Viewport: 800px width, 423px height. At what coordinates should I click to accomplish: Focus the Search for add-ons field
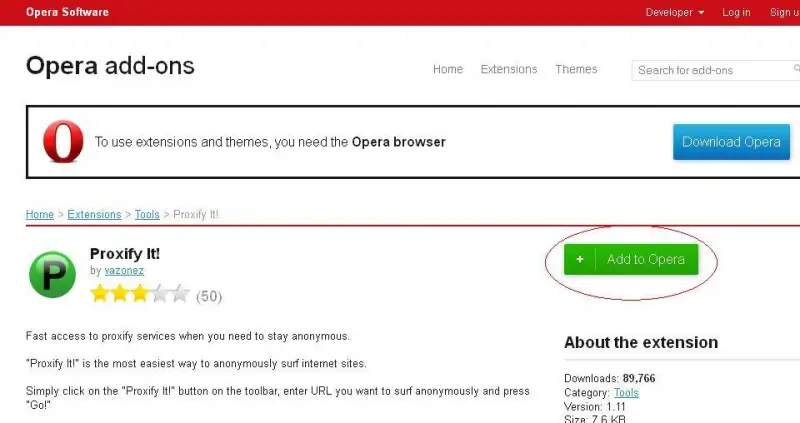click(715, 70)
